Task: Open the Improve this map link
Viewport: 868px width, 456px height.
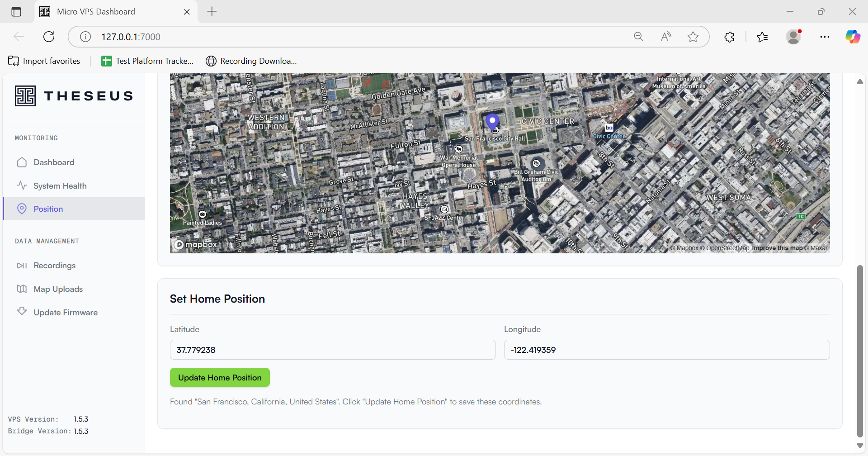Action: [777, 248]
